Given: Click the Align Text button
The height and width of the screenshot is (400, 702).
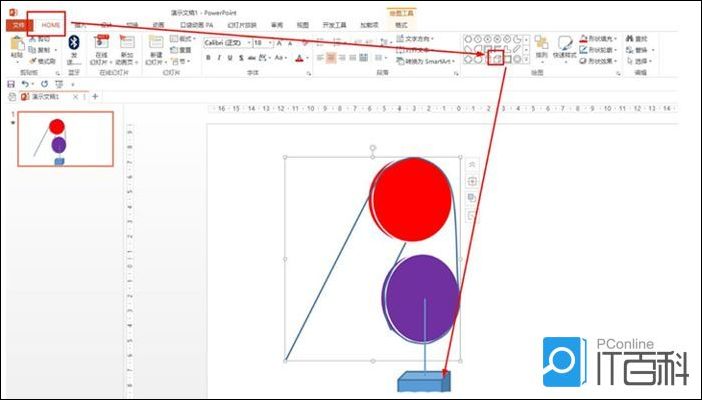Looking at the screenshot, I should (x=415, y=50).
